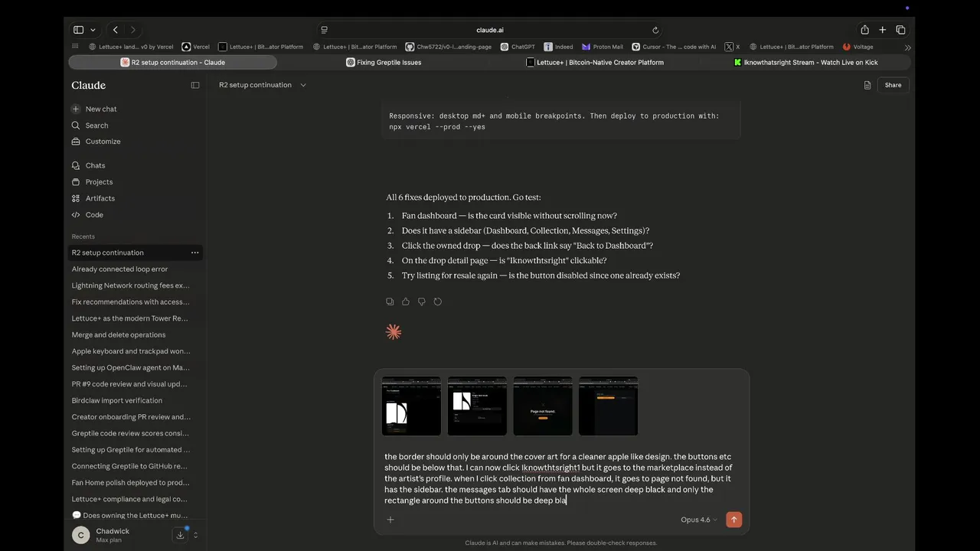Open Setting up OpenClaw agent chat
Screen dimensions: 980x551
coord(131,367)
